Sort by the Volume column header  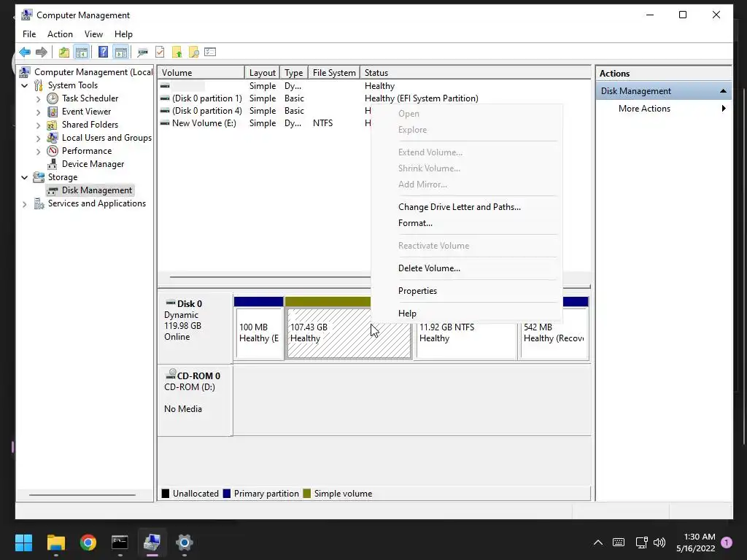tap(201, 73)
